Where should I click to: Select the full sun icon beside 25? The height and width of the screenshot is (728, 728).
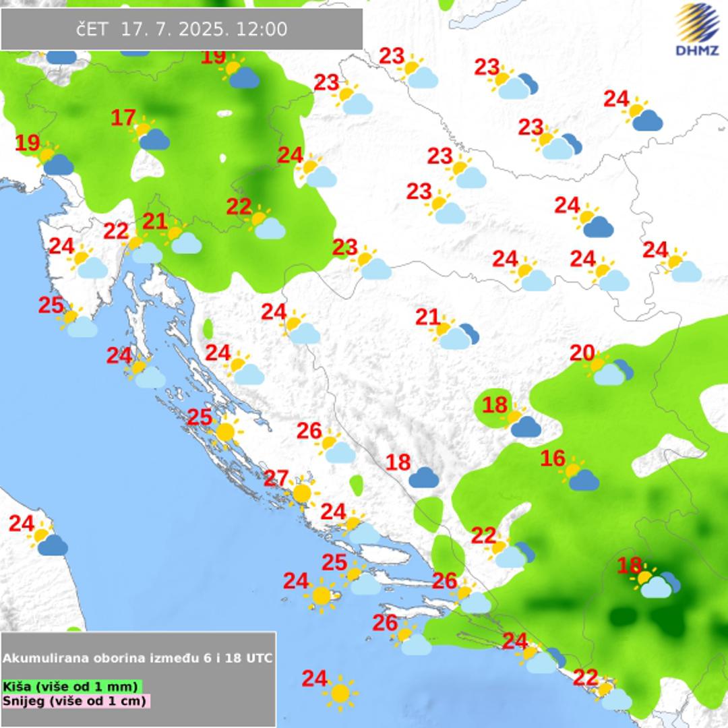(225, 431)
